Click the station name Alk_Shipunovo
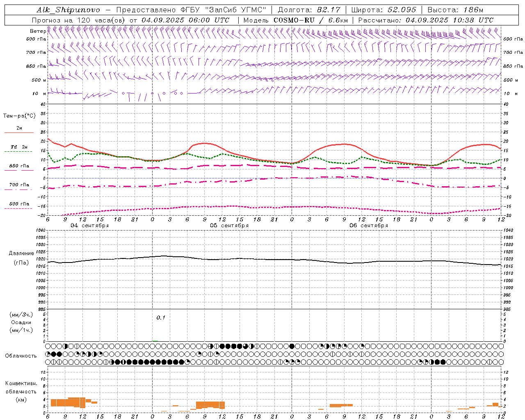The height and width of the screenshot is (420, 525). tap(68, 10)
